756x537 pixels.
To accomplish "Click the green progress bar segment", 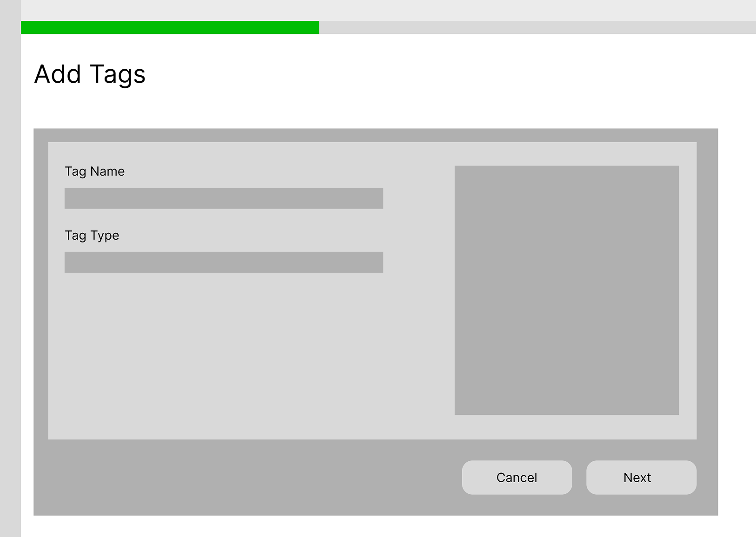I will click(x=170, y=28).
